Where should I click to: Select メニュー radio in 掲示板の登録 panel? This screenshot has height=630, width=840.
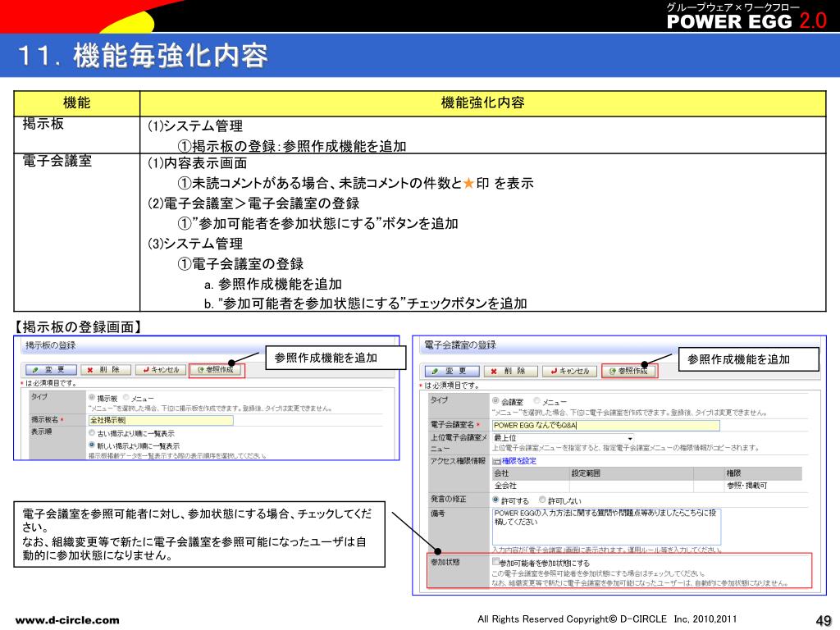[x=126, y=398]
